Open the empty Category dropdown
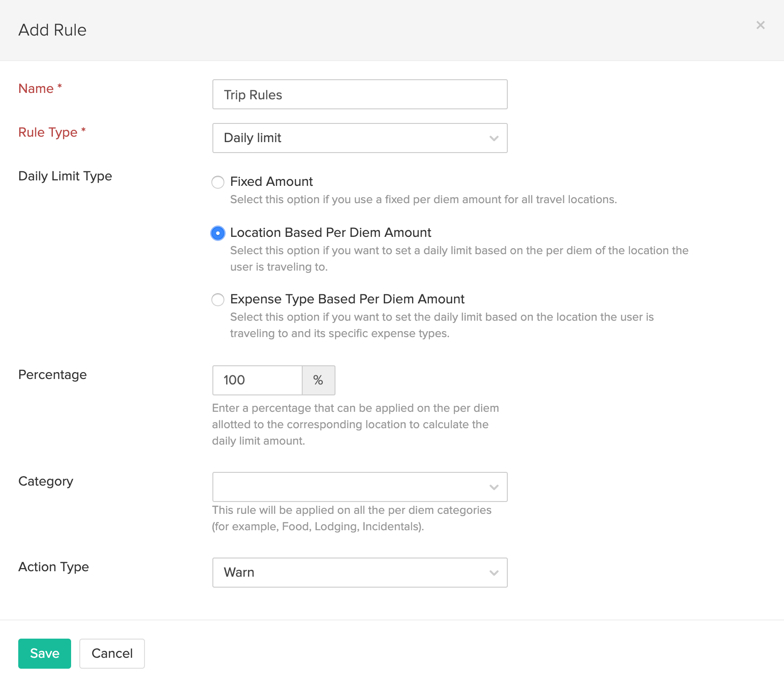Viewport: 784px width, 686px height. (351, 487)
